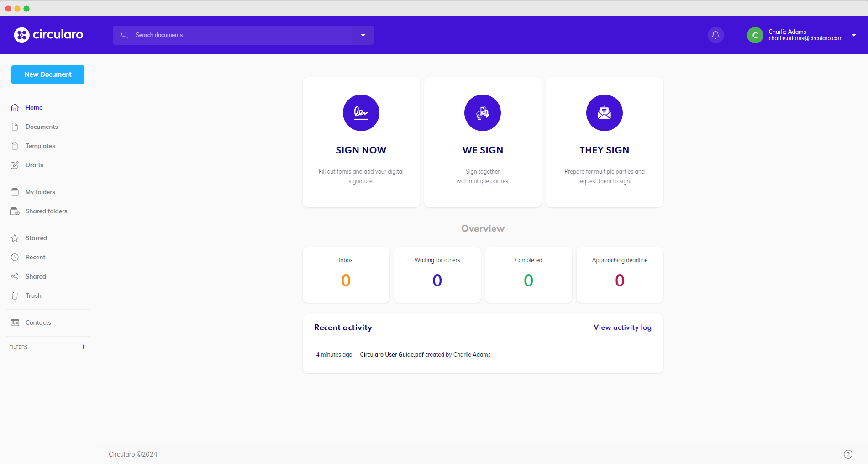Viewport: 868px width, 464px height.
Task: Click the notification bell icon
Action: click(x=715, y=35)
